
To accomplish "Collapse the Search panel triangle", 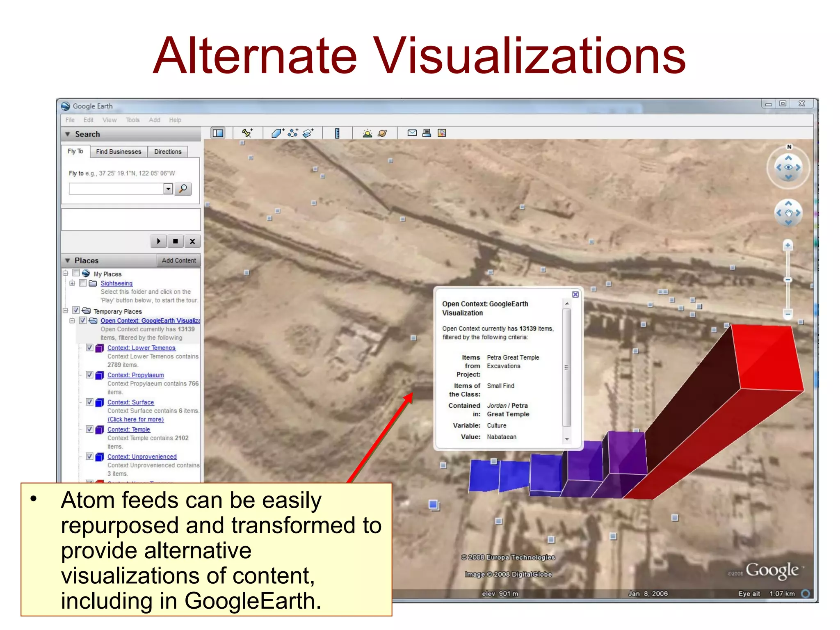I will [68, 134].
